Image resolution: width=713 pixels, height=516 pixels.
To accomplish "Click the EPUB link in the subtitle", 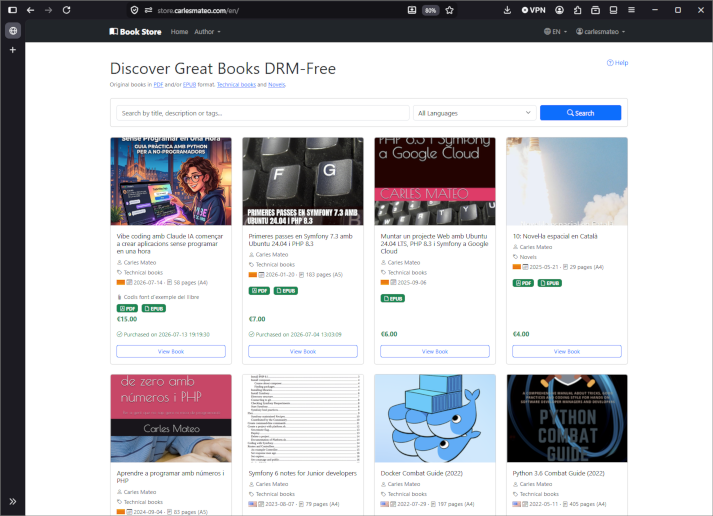I will coord(189,85).
